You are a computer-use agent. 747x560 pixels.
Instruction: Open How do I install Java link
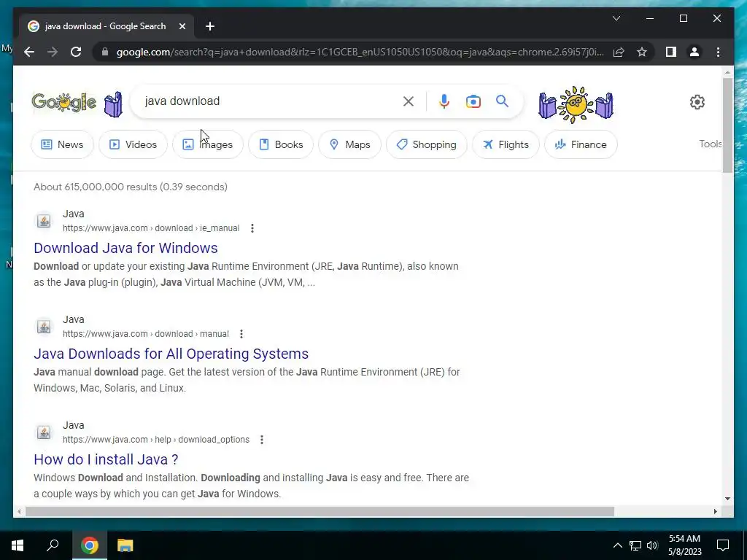pos(106,459)
